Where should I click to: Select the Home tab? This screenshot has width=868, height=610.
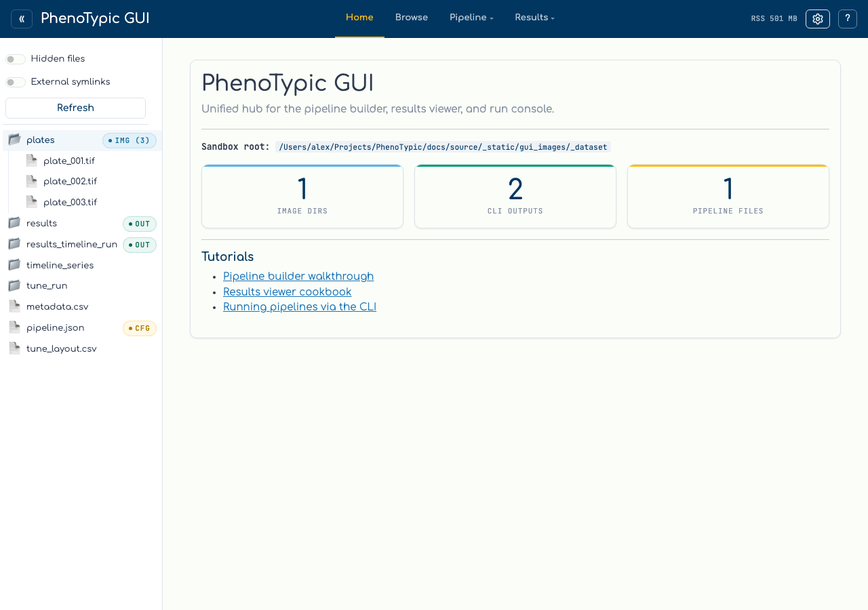(359, 18)
